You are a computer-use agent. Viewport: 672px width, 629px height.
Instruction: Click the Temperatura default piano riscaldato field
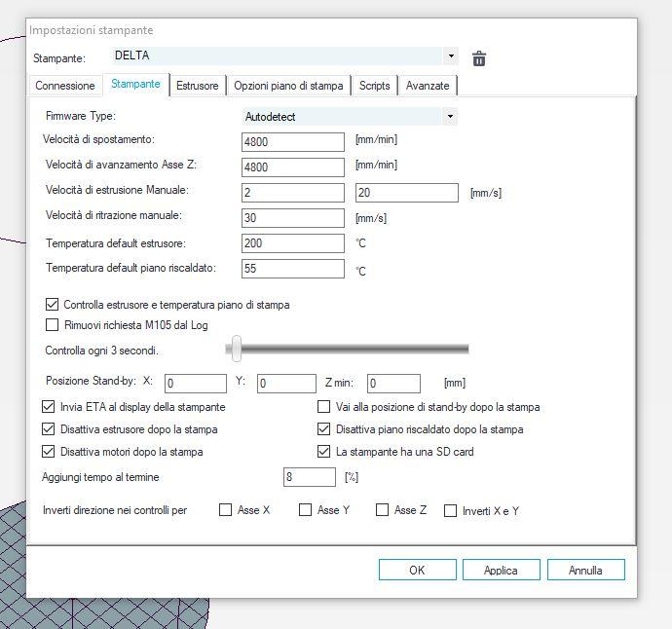point(293,268)
